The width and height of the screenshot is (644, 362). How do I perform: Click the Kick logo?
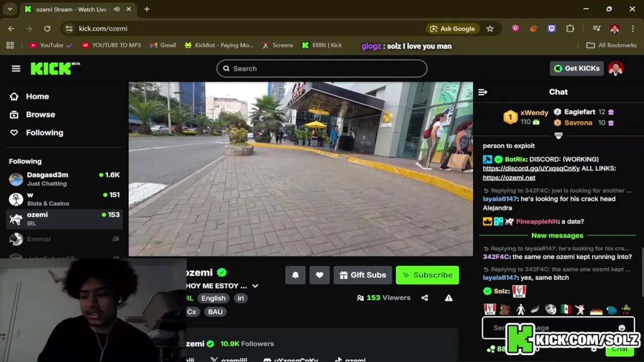click(55, 68)
